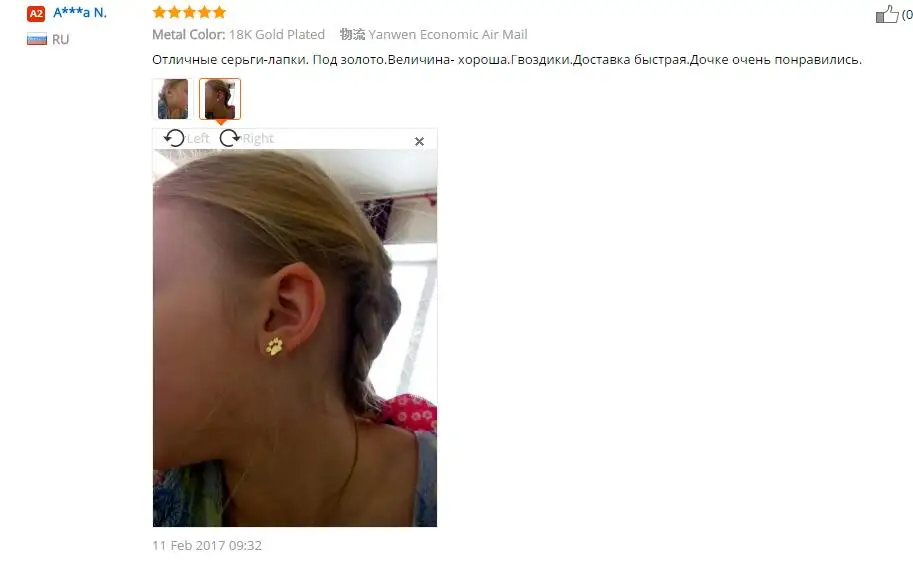Click the red A2 buyer level badge
The width and height of the screenshot is (913, 564).
(36, 13)
